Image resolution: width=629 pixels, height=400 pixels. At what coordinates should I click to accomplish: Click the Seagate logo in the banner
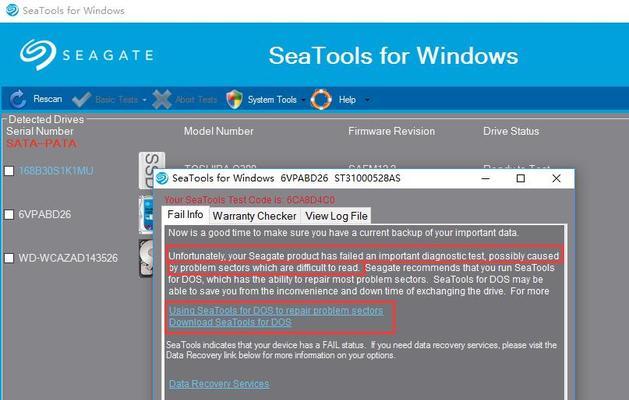pyautogui.click(x=87, y=55)
